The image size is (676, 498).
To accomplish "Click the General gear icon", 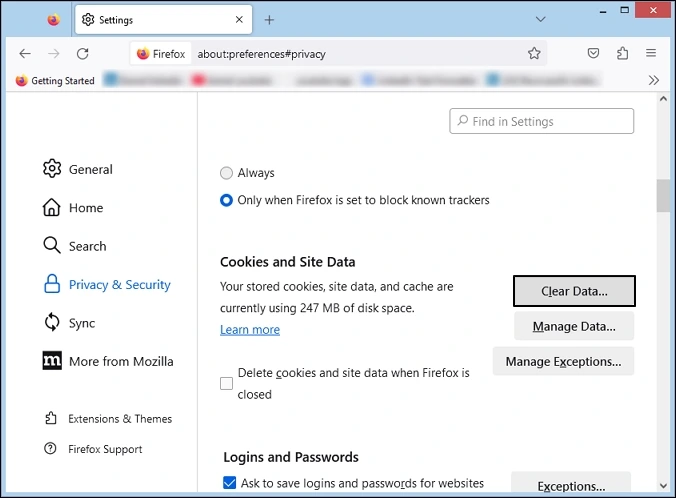I will pyautogui.click(x=52, y=169).
